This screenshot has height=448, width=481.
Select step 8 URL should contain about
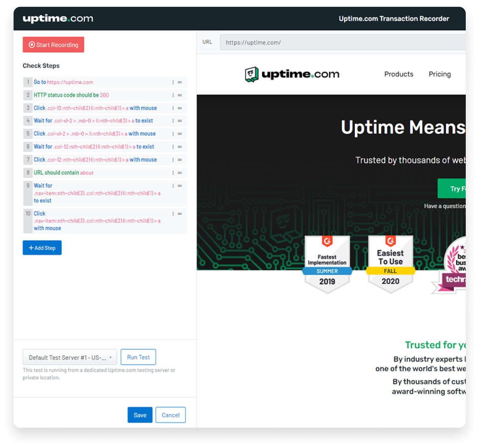click(x=64, y=173)
